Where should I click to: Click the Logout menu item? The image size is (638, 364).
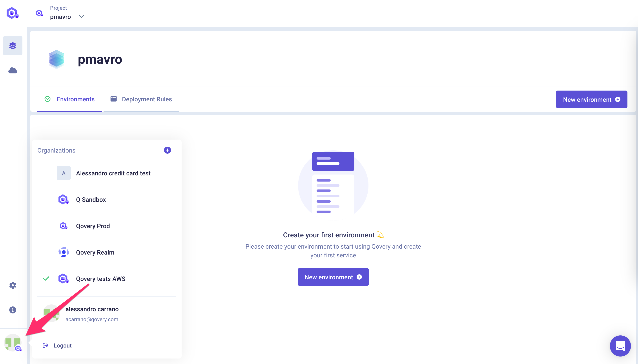click(x=63, y=345)
